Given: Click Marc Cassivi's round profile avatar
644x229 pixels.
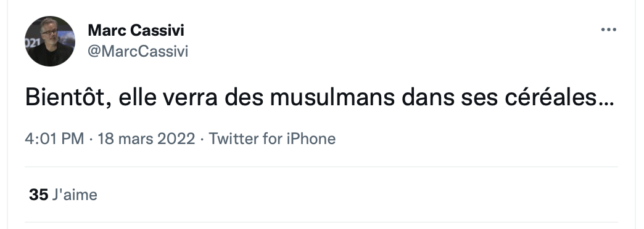Looking at the screenshot, I should click(50, 41).
